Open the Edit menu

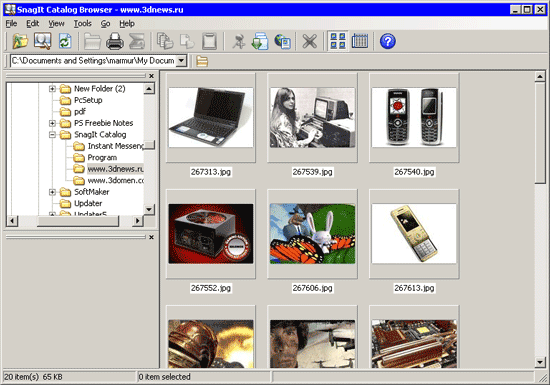point(33,23)
